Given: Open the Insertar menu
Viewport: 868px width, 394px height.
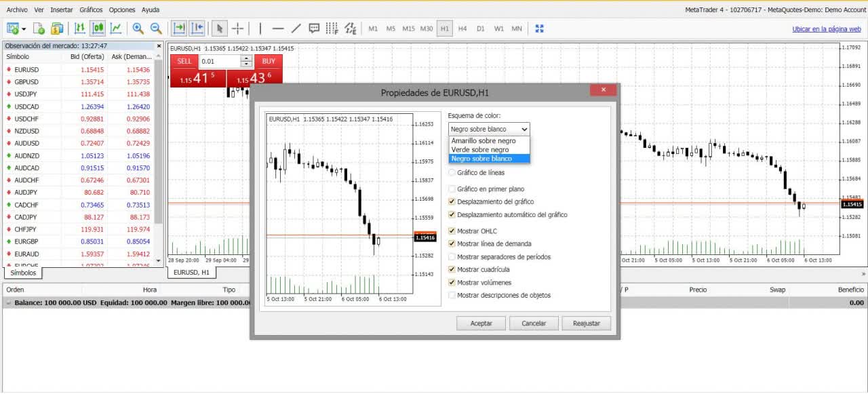Looking at the screenshot, I should [62, 10].
